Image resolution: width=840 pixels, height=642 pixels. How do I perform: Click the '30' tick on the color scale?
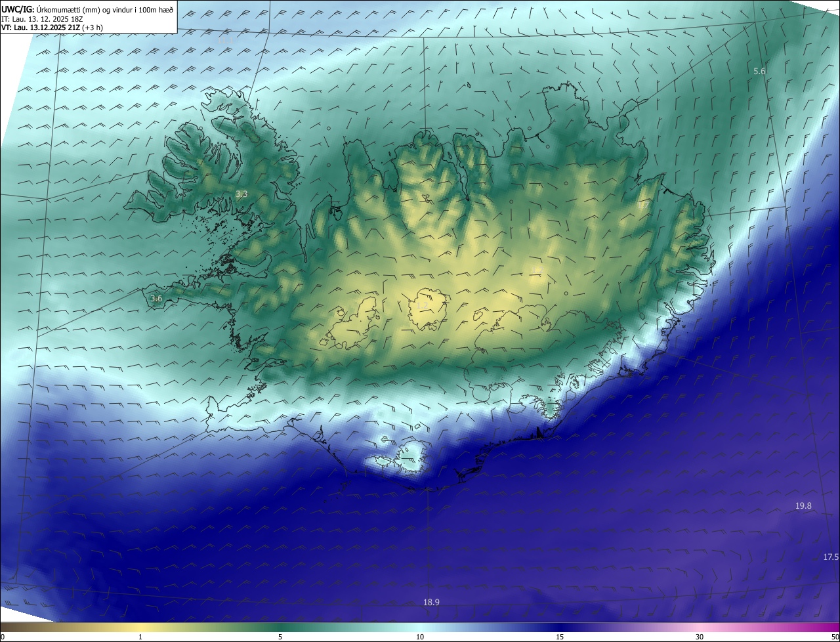coord(700,637)
